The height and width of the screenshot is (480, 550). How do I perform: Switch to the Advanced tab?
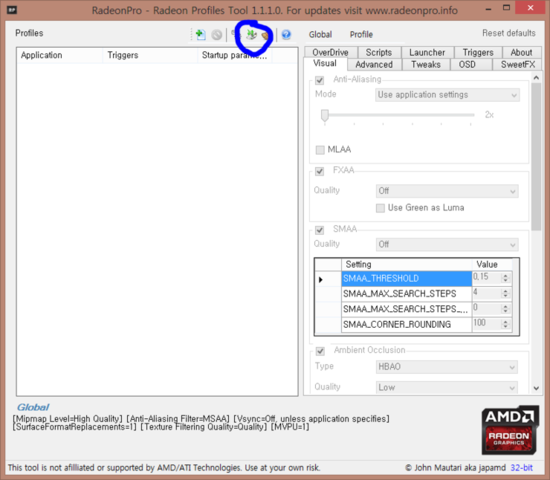coord(374,65)
